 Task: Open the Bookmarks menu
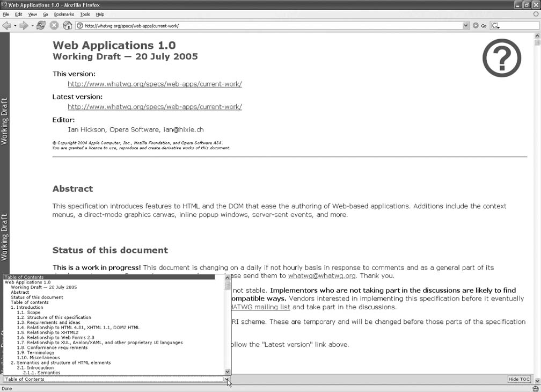[x=64, y=14]
